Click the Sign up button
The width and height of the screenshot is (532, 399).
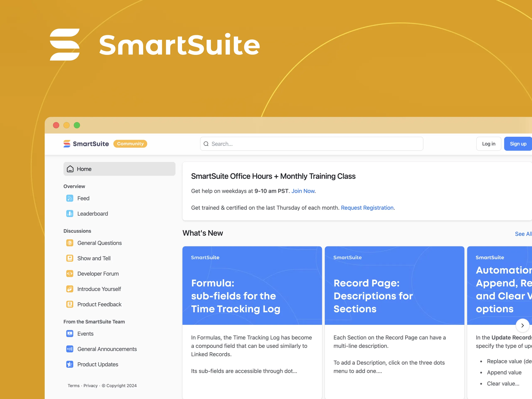[x=518, y=144]
